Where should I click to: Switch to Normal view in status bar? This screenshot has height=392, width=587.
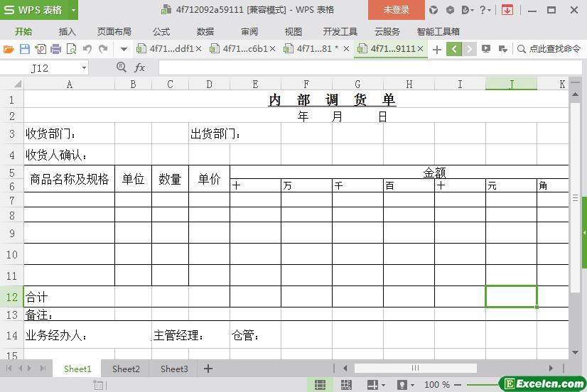coord(321,384)
